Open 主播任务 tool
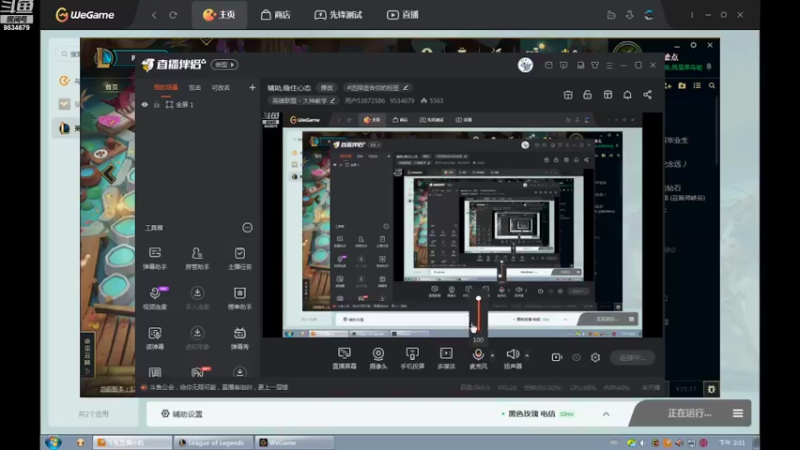 (239, 258)
